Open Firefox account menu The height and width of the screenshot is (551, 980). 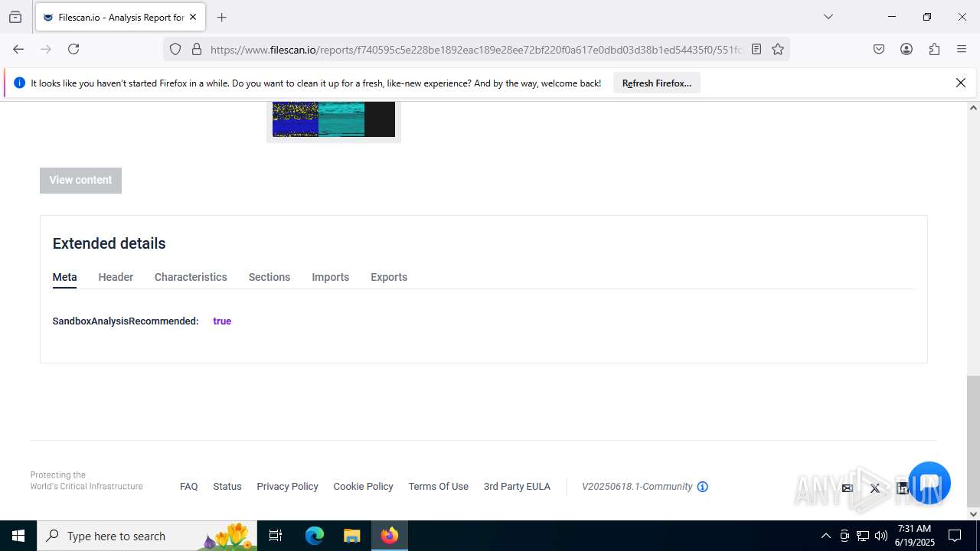click(906, 49)
